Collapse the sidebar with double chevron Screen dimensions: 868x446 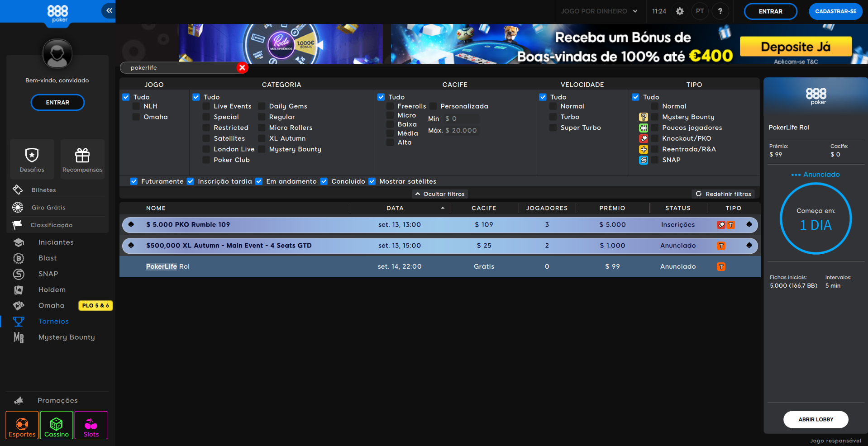[109, 10]
